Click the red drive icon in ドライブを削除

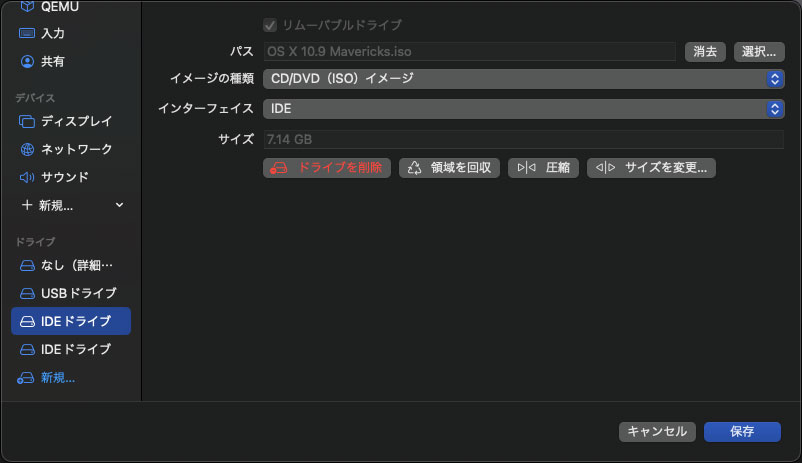tap(279, 168)
